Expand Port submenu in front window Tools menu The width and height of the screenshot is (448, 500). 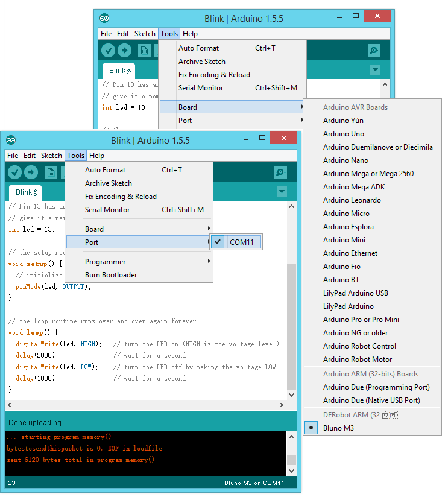(x=139, y=242)
